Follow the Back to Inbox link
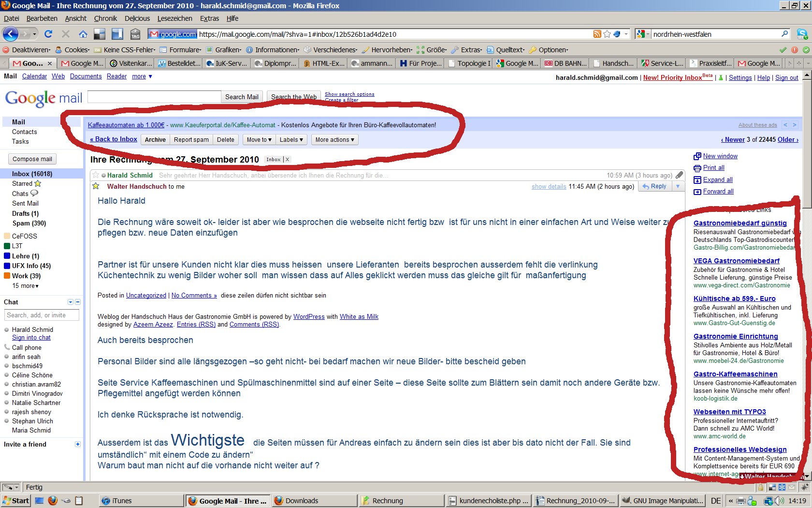 pyautogui.click(x=114, y=139)
